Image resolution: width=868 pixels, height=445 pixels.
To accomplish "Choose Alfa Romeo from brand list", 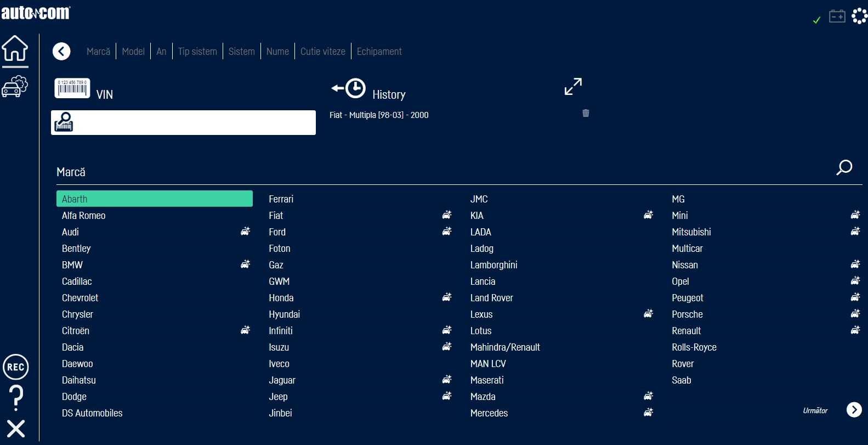I will tap(83, 216).
